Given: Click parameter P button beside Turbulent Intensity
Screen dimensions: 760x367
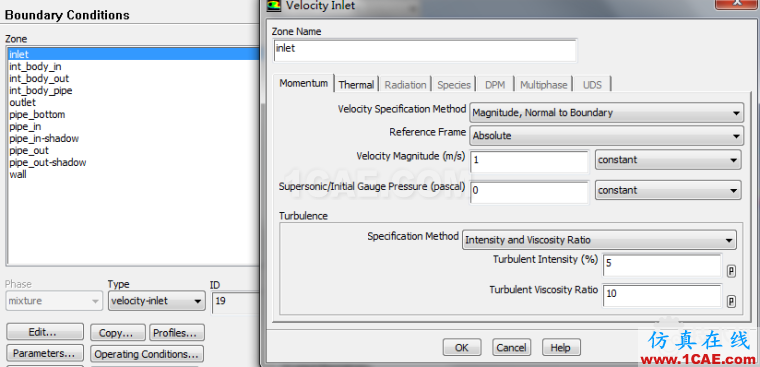Looking at the screenshot, I should coord(731,271).
